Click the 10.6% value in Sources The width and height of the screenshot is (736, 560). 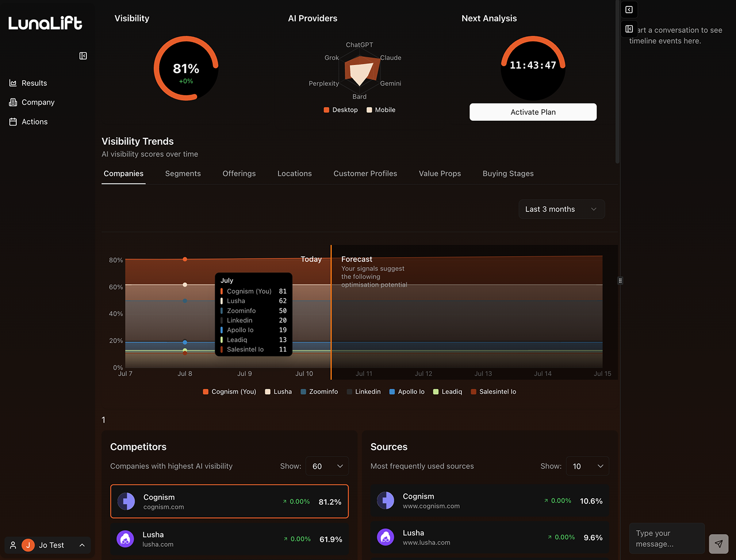click(591, 501)
